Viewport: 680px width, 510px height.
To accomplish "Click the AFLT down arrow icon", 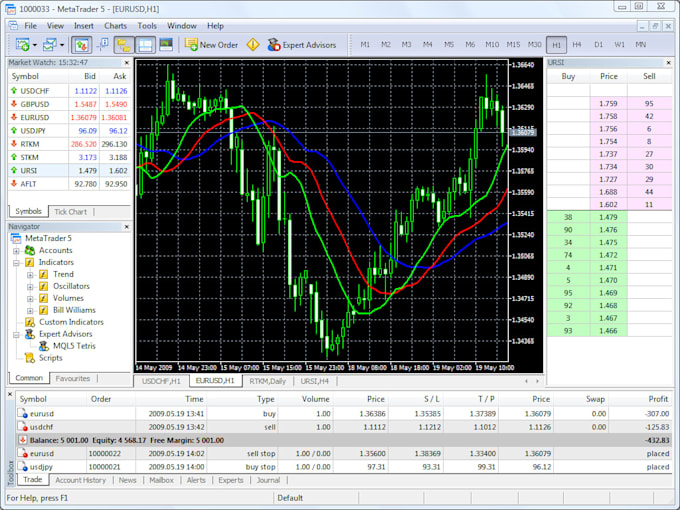I will [x=14, y=184].
